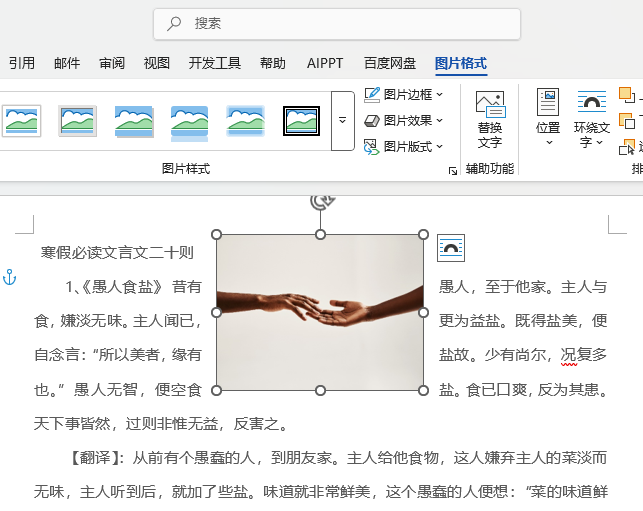Open the 邮件 ribbon tab
643x511 pixels.
click(67, 63)
